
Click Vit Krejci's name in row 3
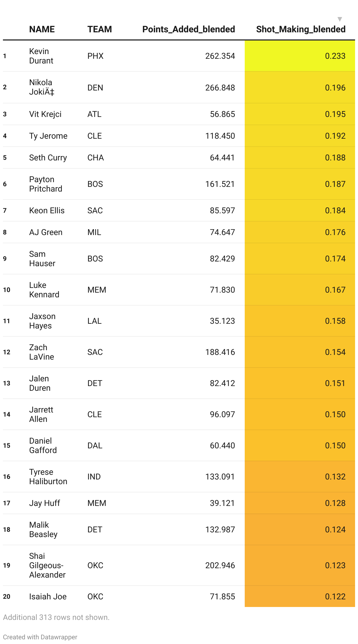point(45,114)
